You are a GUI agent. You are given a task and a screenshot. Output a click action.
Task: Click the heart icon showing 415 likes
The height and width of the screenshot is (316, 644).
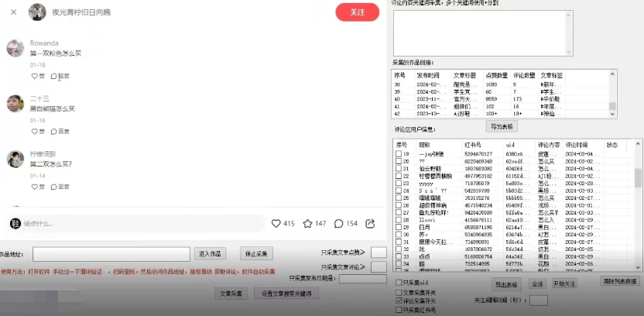tap(276, 223)
